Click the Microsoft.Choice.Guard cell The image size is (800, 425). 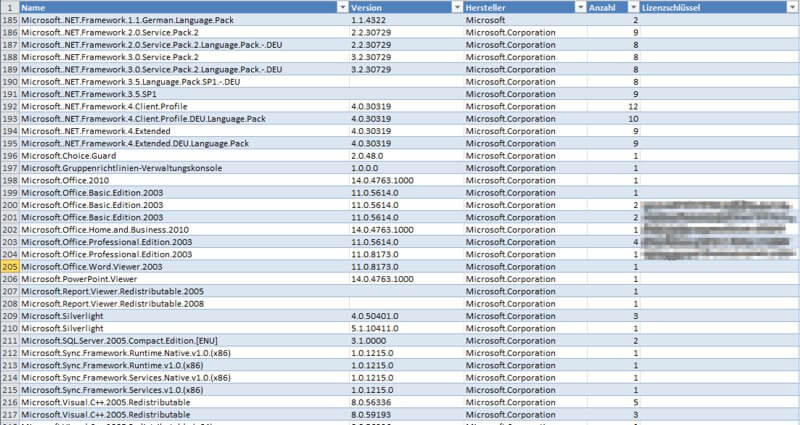point(184,156)
